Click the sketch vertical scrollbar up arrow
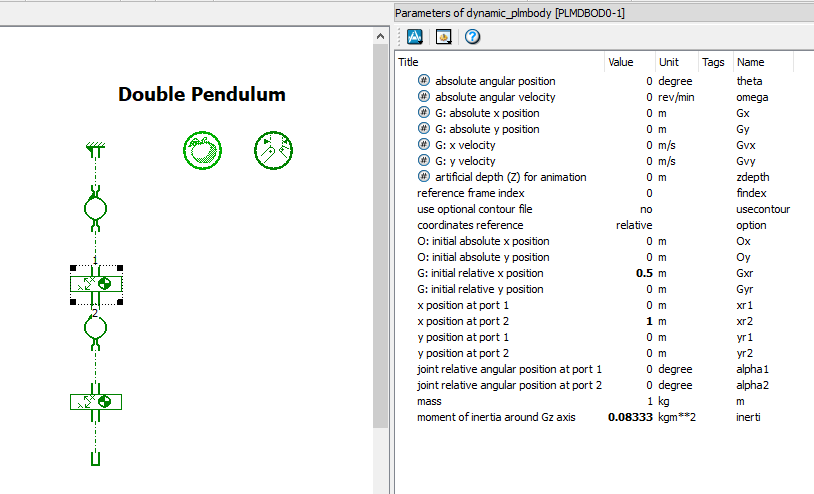This screenshot has width=814, height=494. click(x=380, y=36)
